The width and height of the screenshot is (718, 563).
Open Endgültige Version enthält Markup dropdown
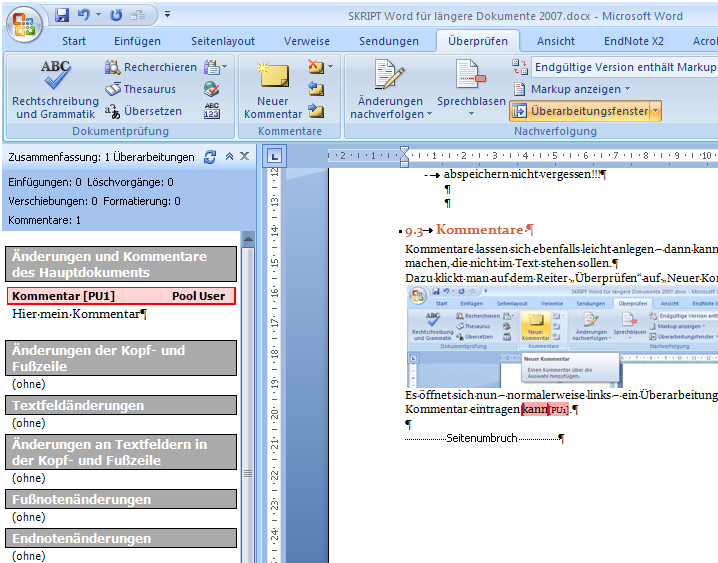pos(624,67)
